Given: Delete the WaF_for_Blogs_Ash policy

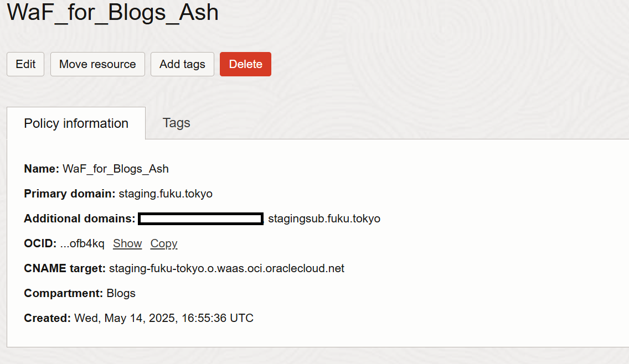Looking at the screenshot, I should click(245, 64).
